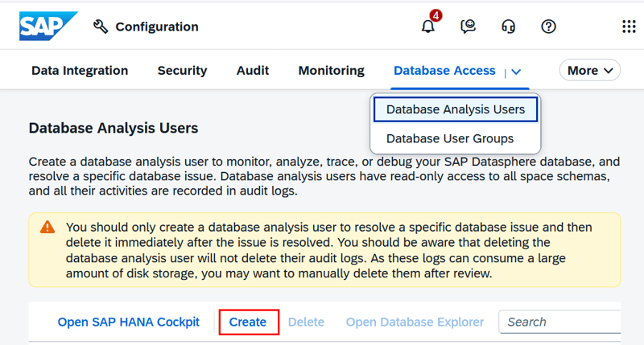Select the Database Access tab

point(444,71)
